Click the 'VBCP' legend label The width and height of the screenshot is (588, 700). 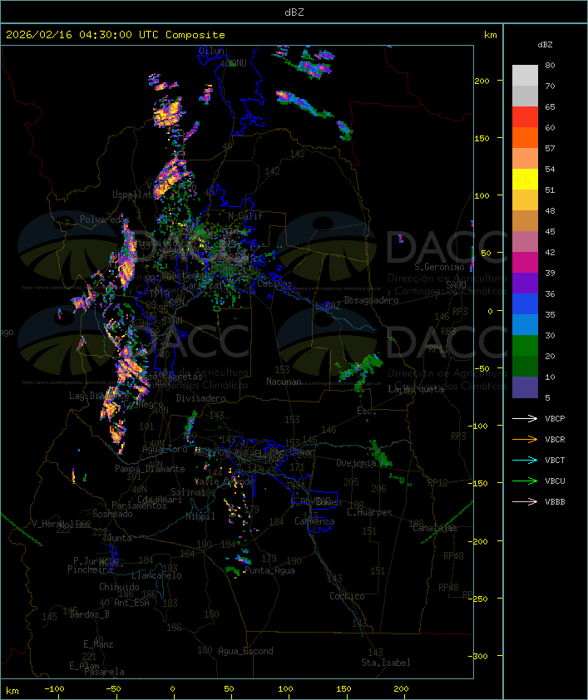[555, 418]
